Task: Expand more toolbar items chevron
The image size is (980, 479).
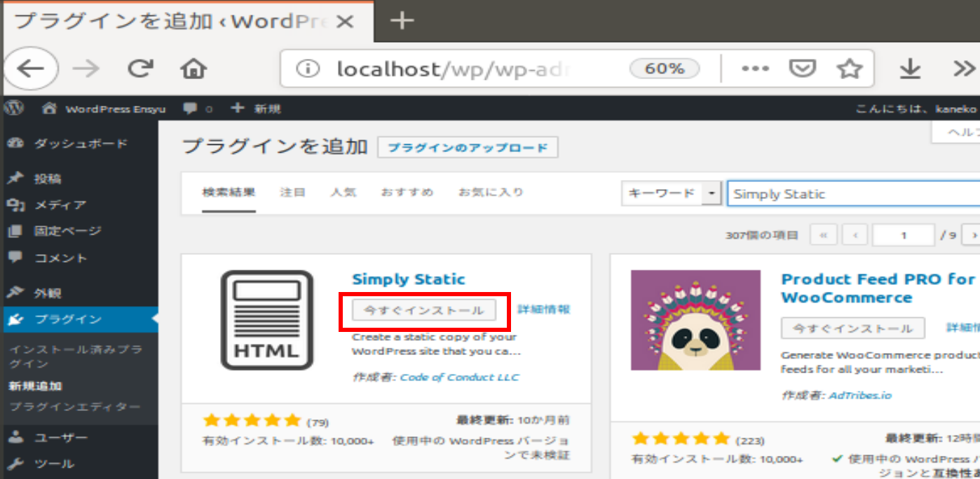Action: point(965,69)
